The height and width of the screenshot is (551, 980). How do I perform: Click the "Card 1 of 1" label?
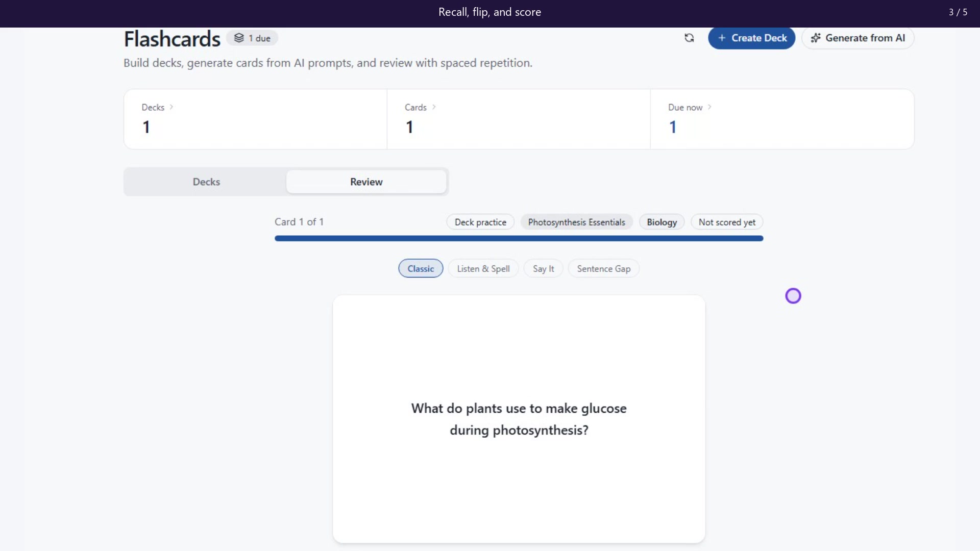(x=299, y=222)
